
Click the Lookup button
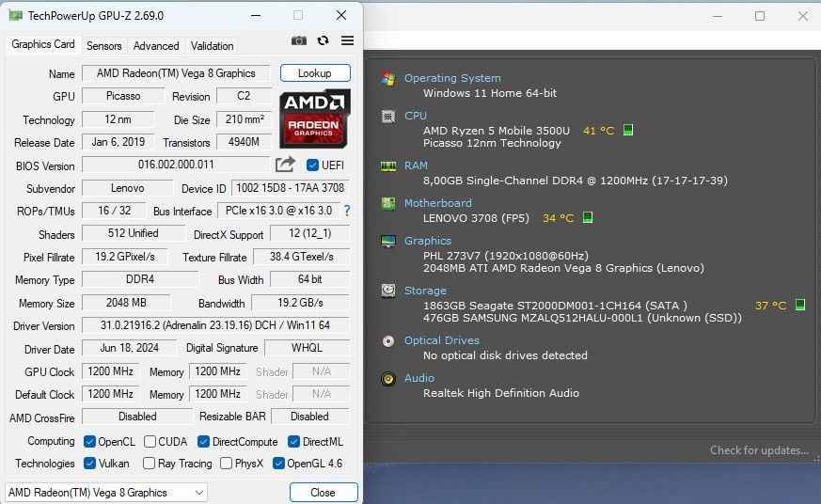pyautogui.click(x=315, y=73)
